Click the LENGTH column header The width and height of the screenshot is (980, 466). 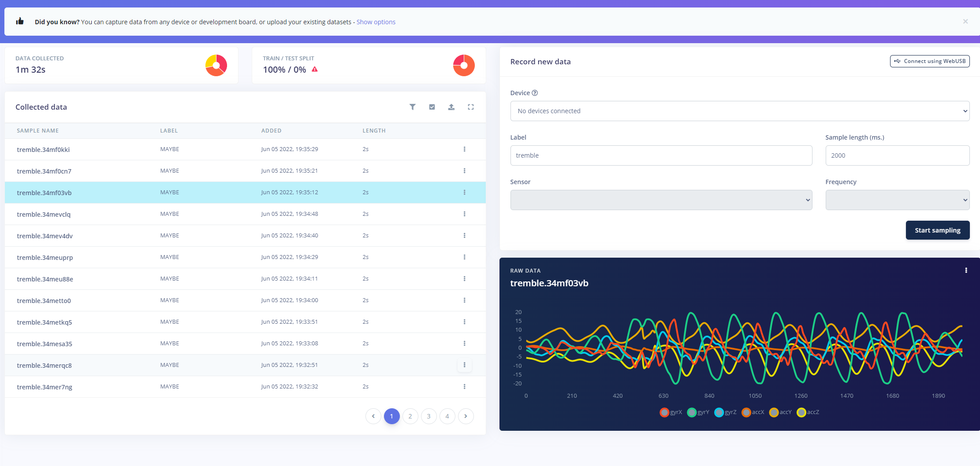point(374,131)
